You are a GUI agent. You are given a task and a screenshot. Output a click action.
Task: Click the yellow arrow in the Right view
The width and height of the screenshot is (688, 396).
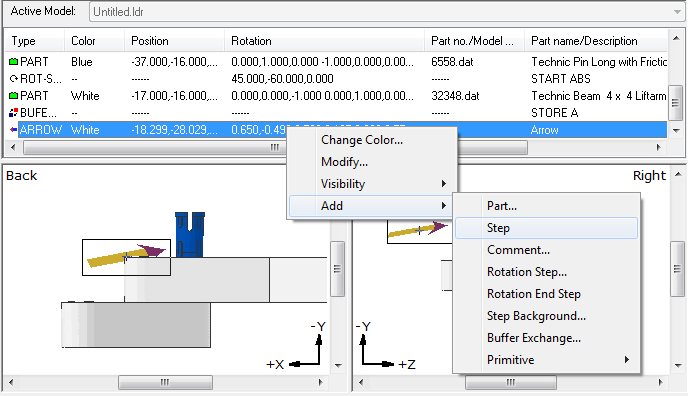tap(418, 229)
